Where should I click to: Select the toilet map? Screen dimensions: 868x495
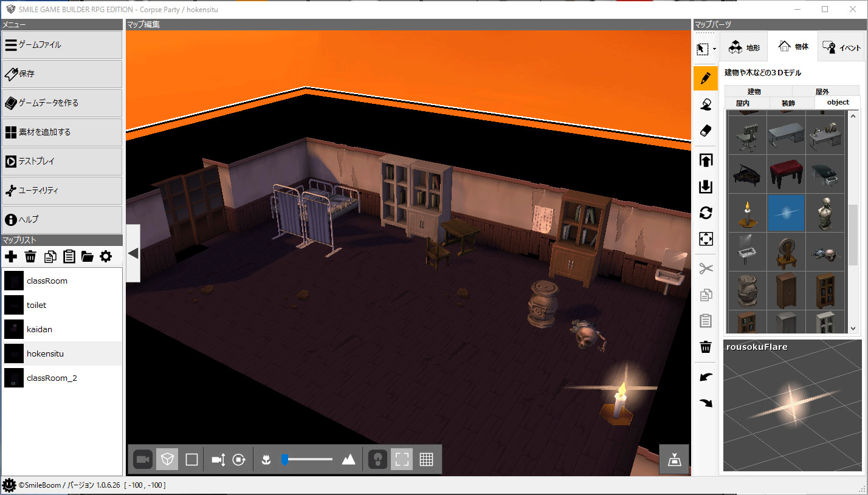coord(62,305)
